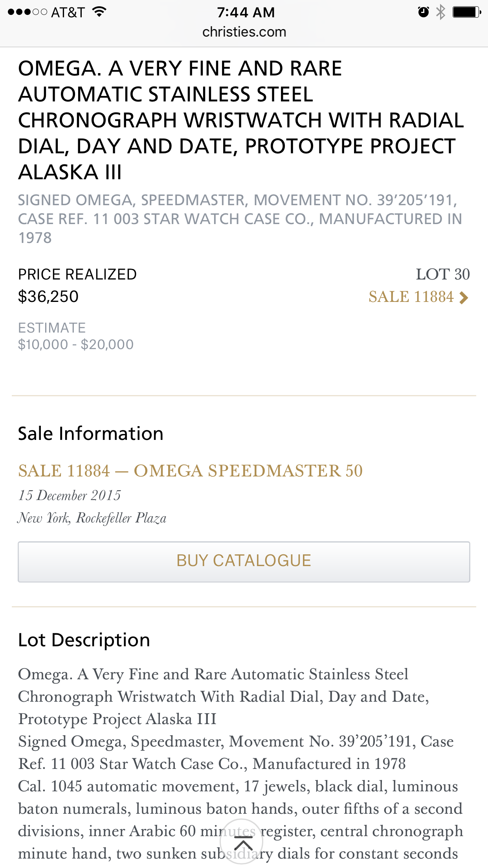Tap the Bluetooth status icon

pyautogui.click(x=441, y=12)
